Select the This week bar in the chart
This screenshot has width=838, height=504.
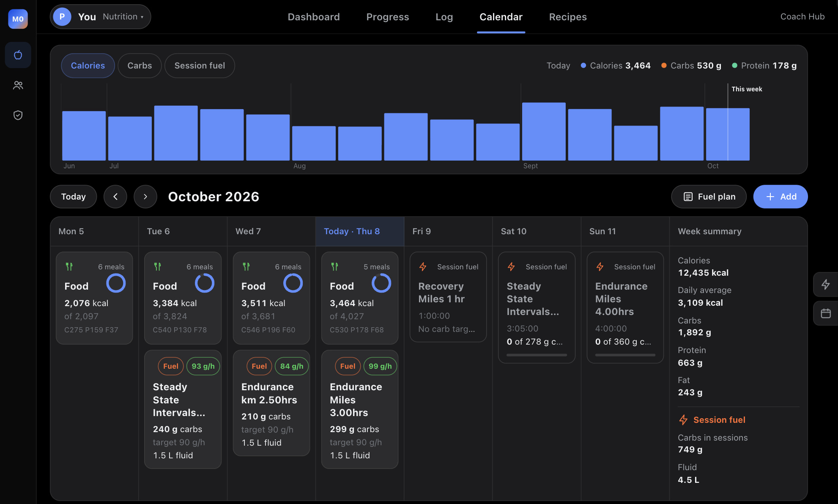(728, 134)
